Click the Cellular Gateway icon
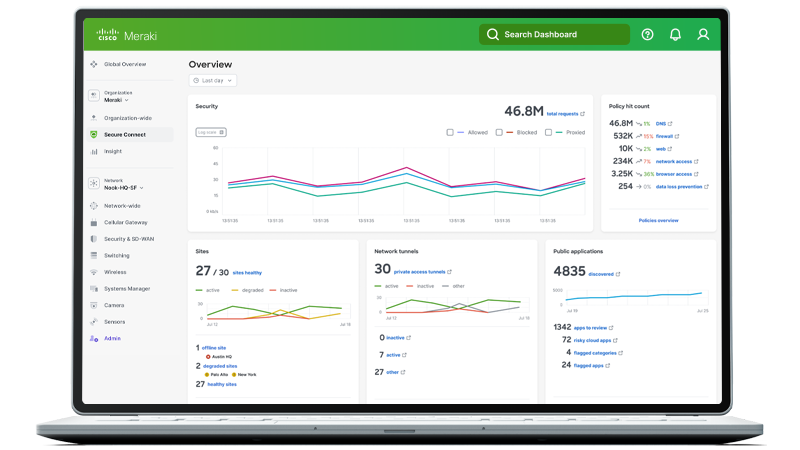 click(x=93, y=222)
